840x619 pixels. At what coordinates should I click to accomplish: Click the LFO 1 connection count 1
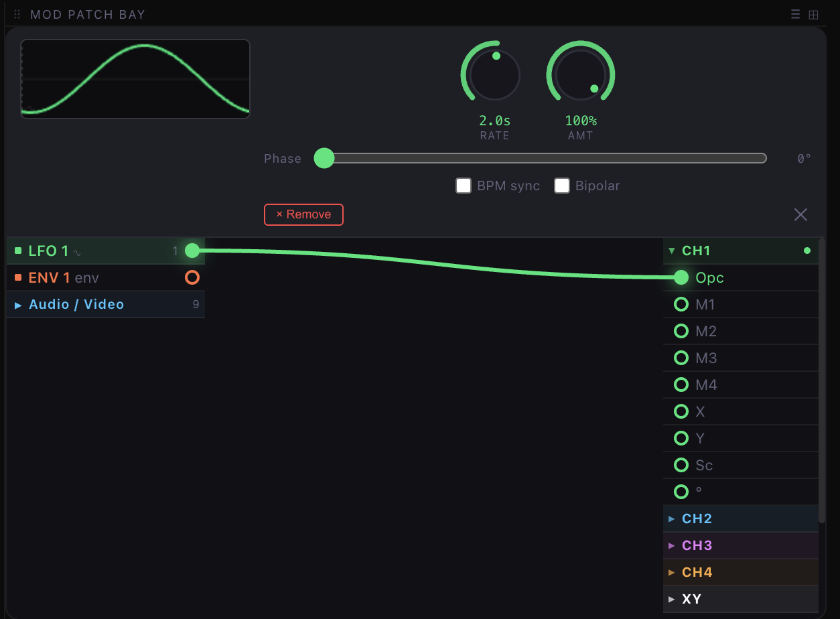pos(176,251)
